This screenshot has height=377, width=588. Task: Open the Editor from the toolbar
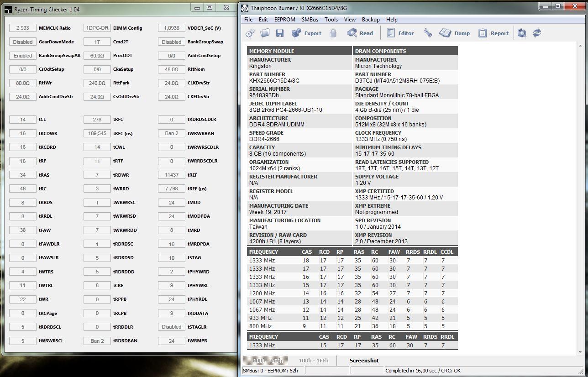400,33
